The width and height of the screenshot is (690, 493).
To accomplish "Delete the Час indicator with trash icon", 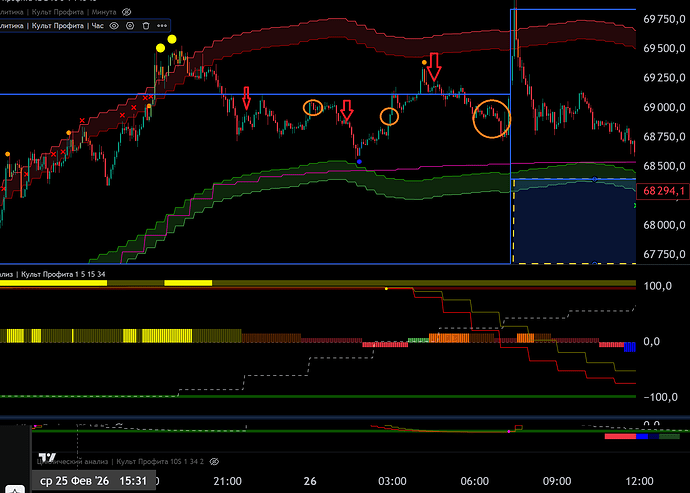I will tap(146, 24).
